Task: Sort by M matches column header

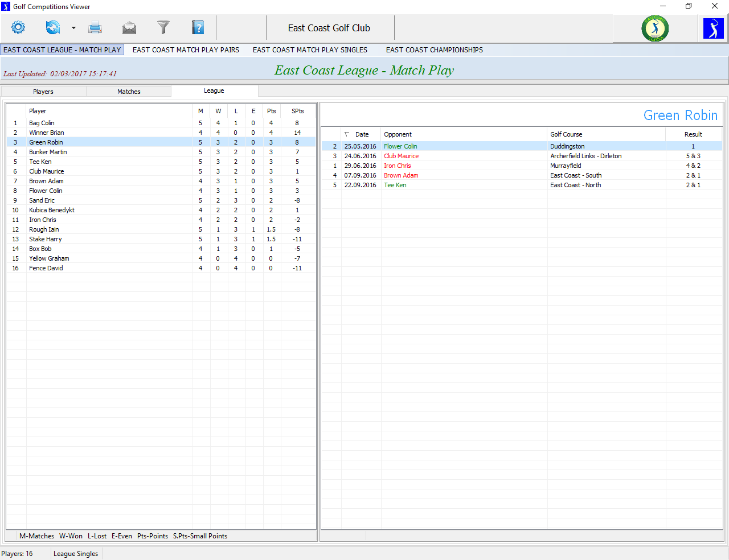Action: click(200, 111)
